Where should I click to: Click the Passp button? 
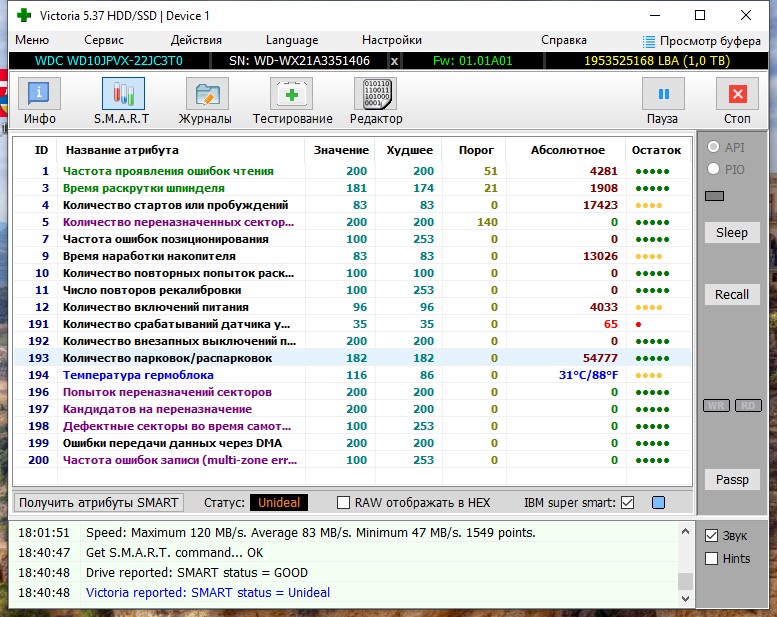coord(732,480)
